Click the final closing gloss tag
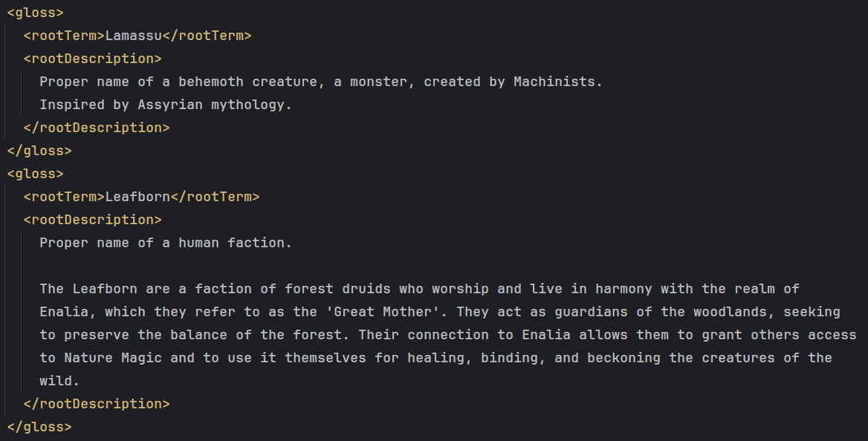868x441 pixels. [39, 427]
